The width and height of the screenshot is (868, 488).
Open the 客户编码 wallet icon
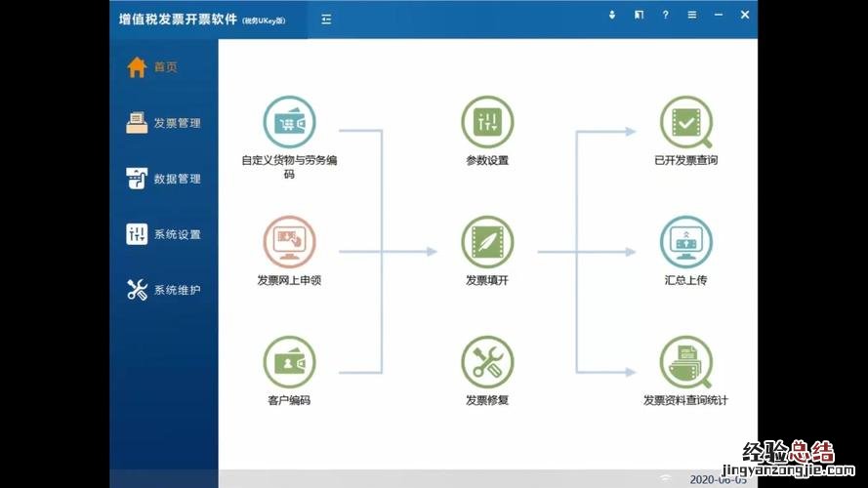point(289,362)
